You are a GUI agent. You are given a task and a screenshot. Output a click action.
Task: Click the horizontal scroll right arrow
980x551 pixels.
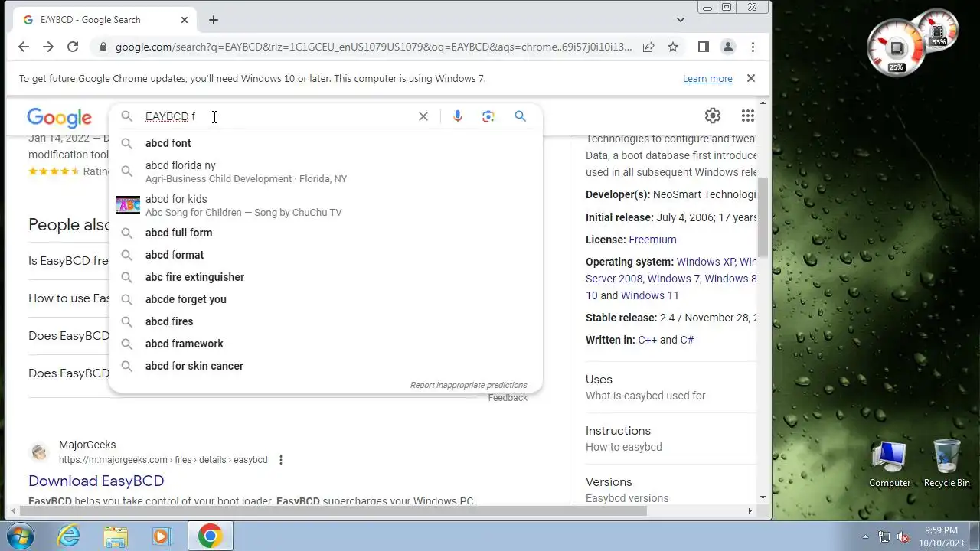(751, 510)
